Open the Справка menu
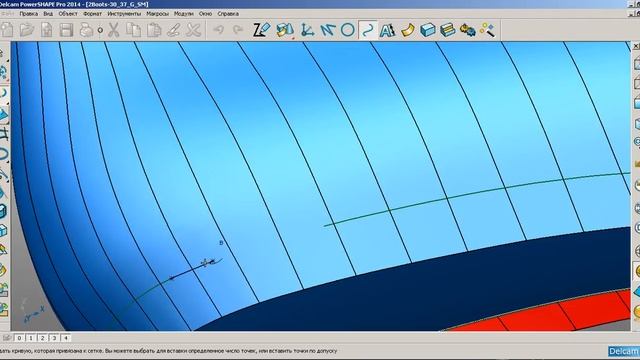 point(228,13)
